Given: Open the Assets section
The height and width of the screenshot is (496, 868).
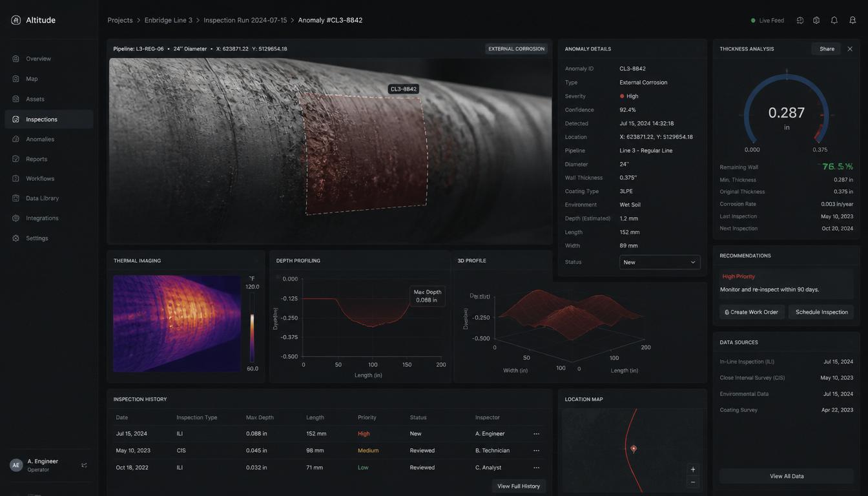Looking at the screenshot, I should (x=49, y=99).
